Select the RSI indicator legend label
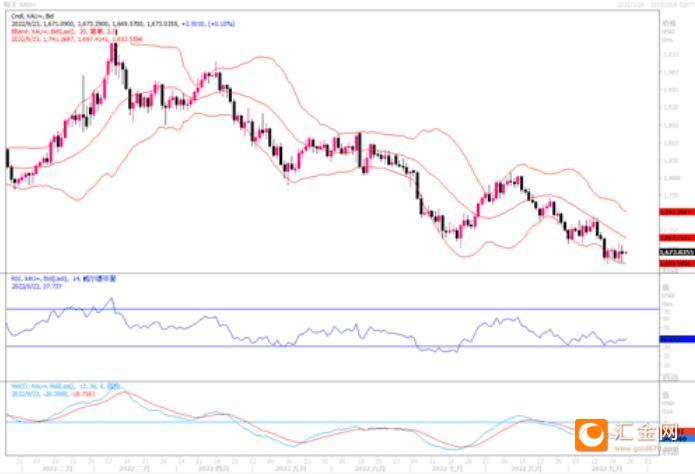Viewport: 695px width, 474px height. pos(63,279)
